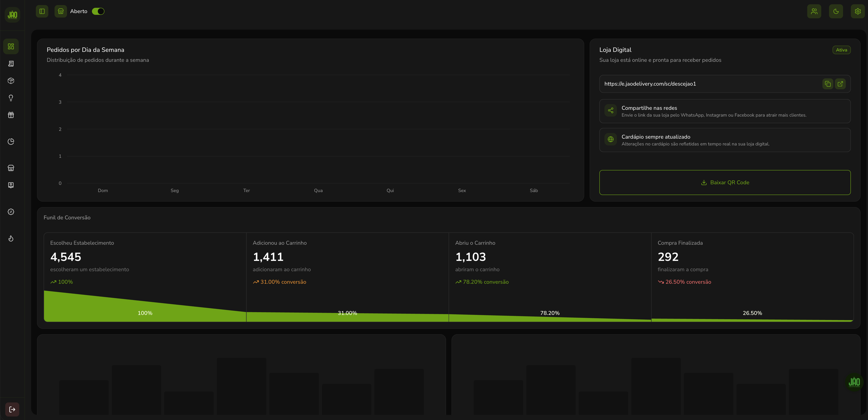Open the gift rewards icon in sidebar
Viewport: 868px width, 420px height.
pos(11,115)
